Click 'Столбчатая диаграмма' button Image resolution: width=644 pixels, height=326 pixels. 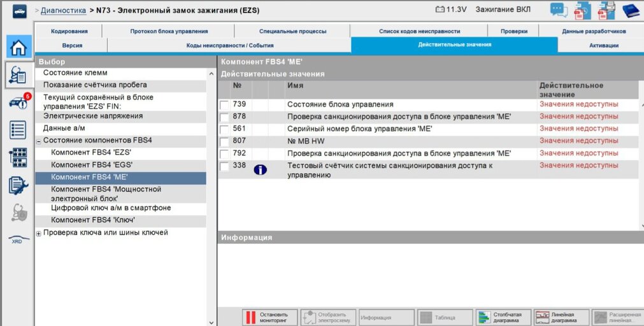[503, 317]
